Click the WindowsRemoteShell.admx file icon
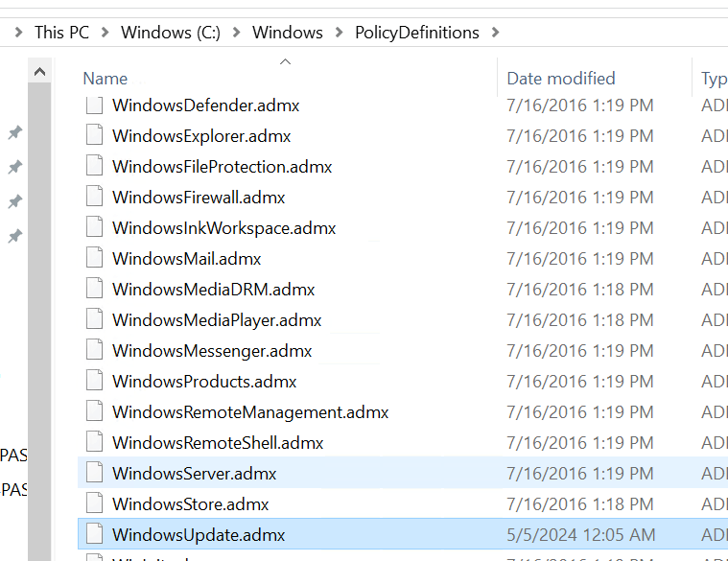728x561 pixels. (x=94, y=442)
